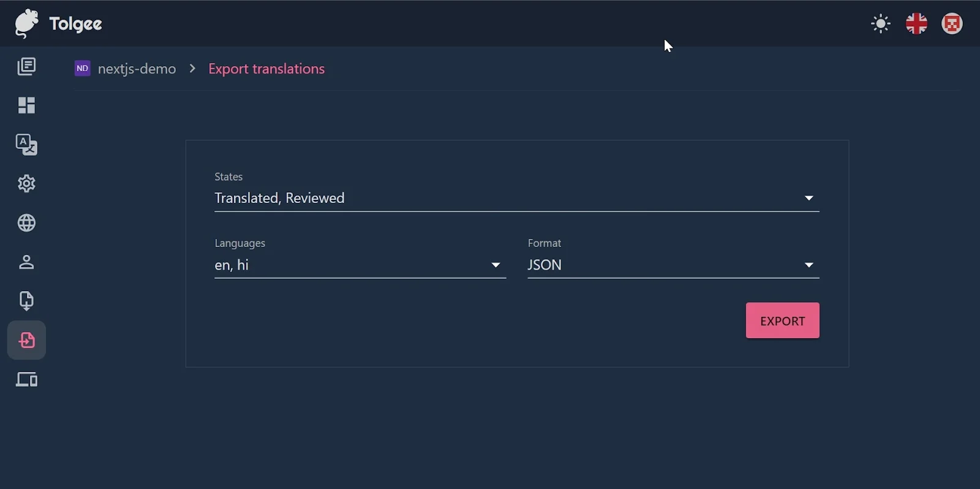Open the Languages selector showing en, hi
This screenshot has width=980, height=489.
(x=495, y=265)
